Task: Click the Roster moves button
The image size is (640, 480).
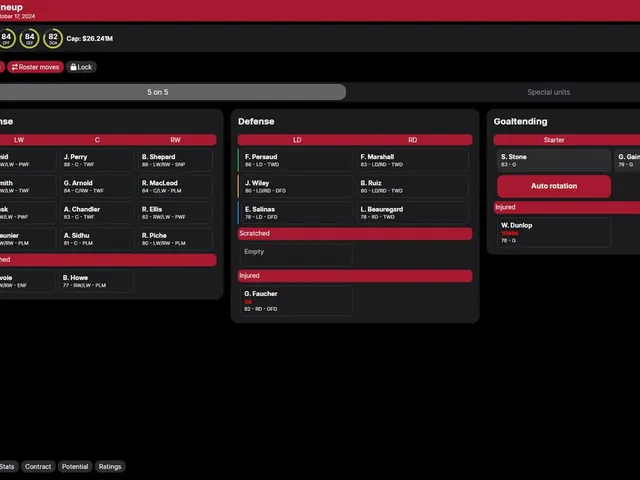Action: [36, 67]
